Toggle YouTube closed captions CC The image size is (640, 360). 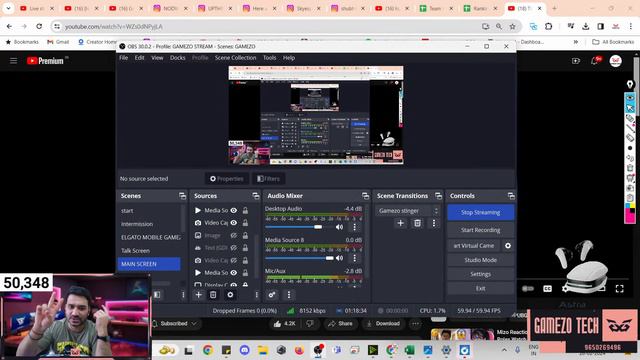(x=547, y=289)
